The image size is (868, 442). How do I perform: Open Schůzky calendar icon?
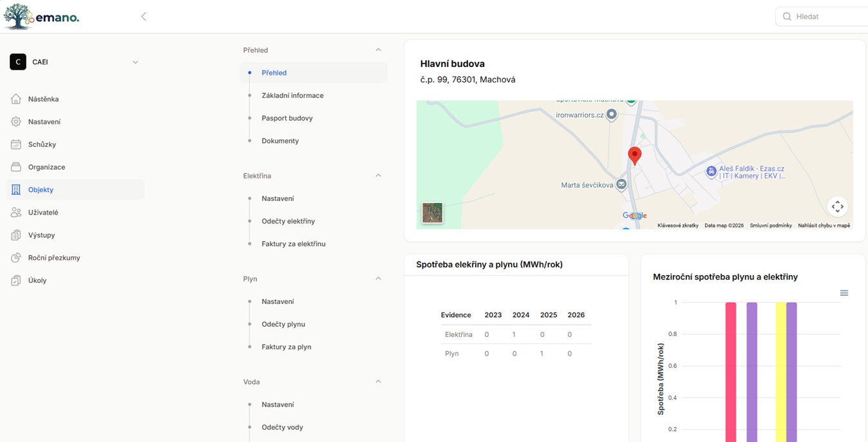(16, 144)
